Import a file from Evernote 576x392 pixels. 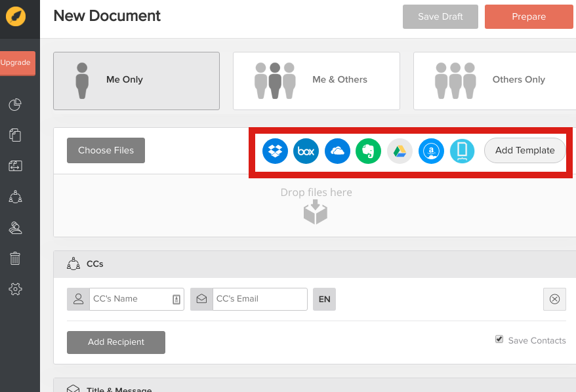coord(368,151)
